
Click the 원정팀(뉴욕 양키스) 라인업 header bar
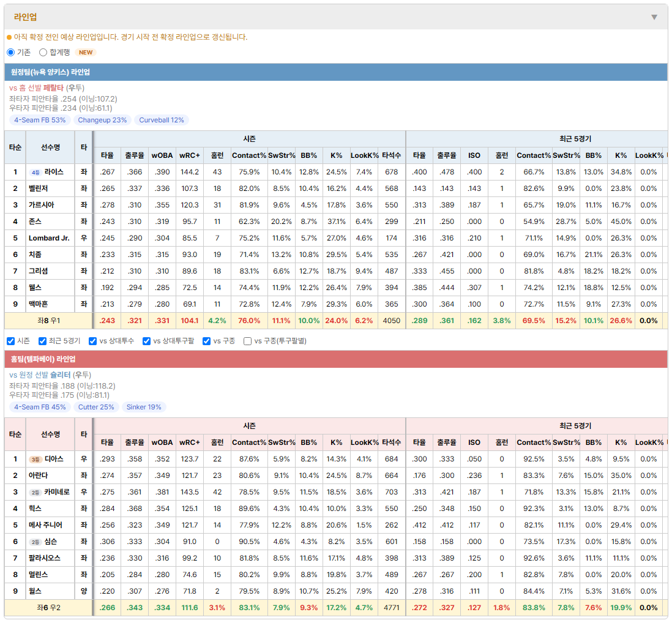[x=336, y=72]
